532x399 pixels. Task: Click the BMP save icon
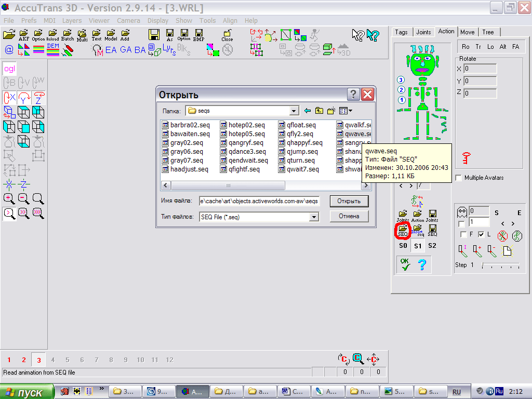(198, 35)
